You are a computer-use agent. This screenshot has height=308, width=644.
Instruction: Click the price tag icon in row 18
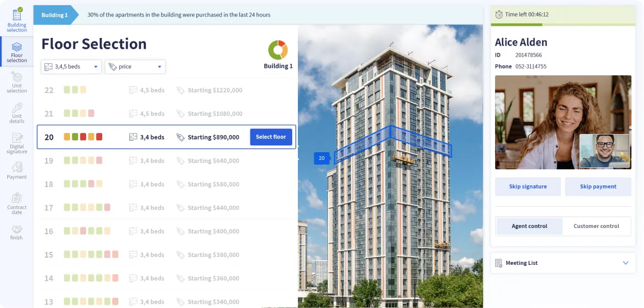180,184
